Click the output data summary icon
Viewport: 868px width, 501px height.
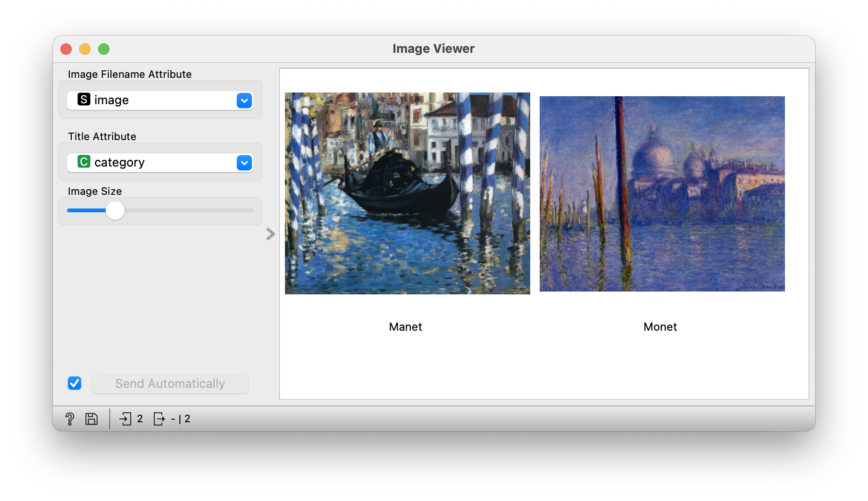click(159, 419)
